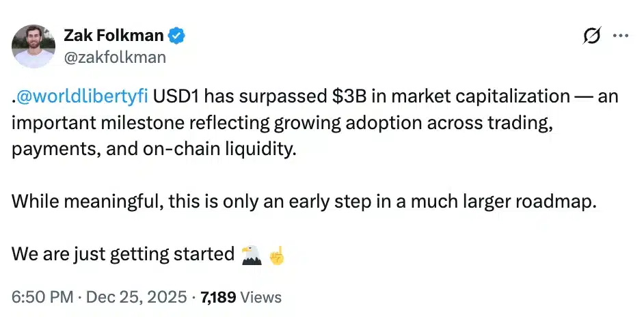Click the eagle emoji in the tweet
Image resolution: width=644 pixels, height=317 pixels.
[250, 255]
